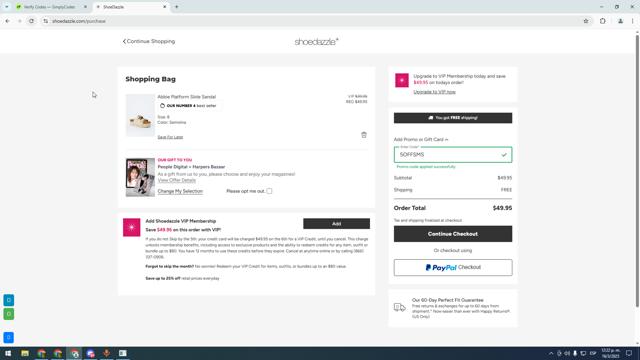Screen dimensions: 640x360
Task: Close the Verify Codes SimplyCodes tab
Action: point(85,7)
